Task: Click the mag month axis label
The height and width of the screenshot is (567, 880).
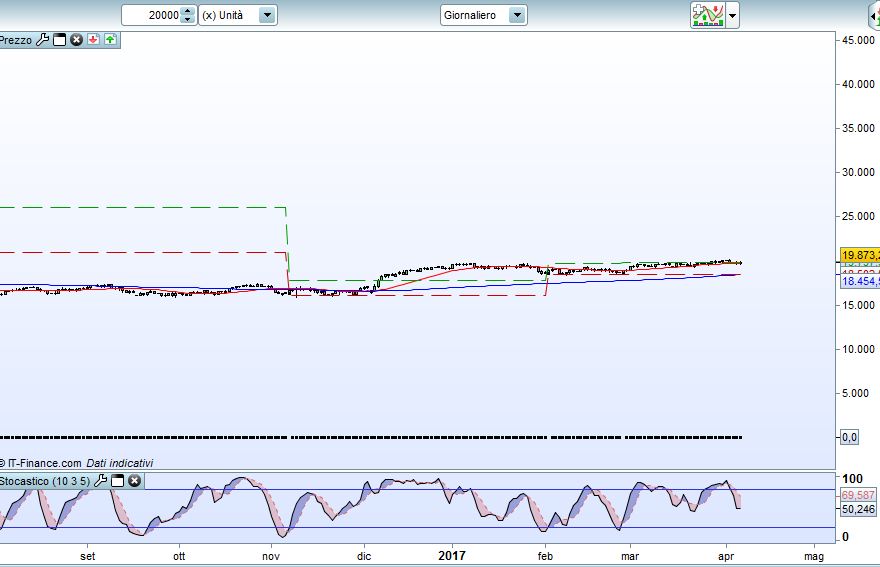Action: coord(814,556)
